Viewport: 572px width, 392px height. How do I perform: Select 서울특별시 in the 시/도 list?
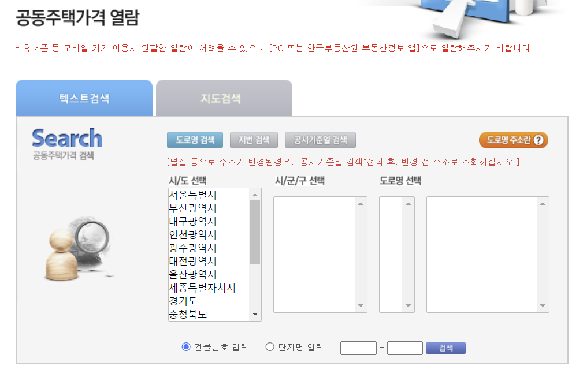point(209,195)
